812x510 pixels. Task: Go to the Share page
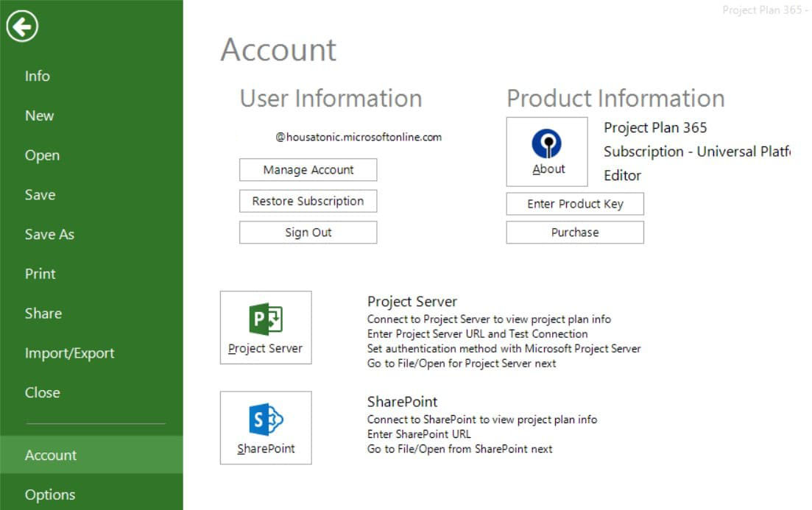pyautogui.click(x=43, y=314)
